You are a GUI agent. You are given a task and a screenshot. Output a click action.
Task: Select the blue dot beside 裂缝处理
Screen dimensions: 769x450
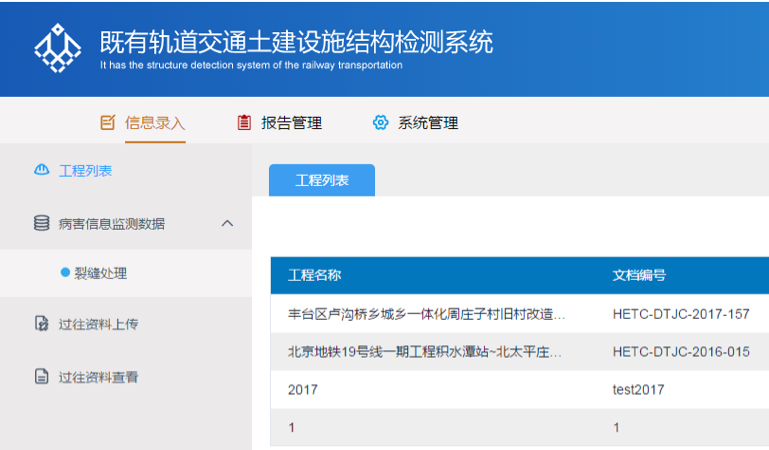point(65,272)
